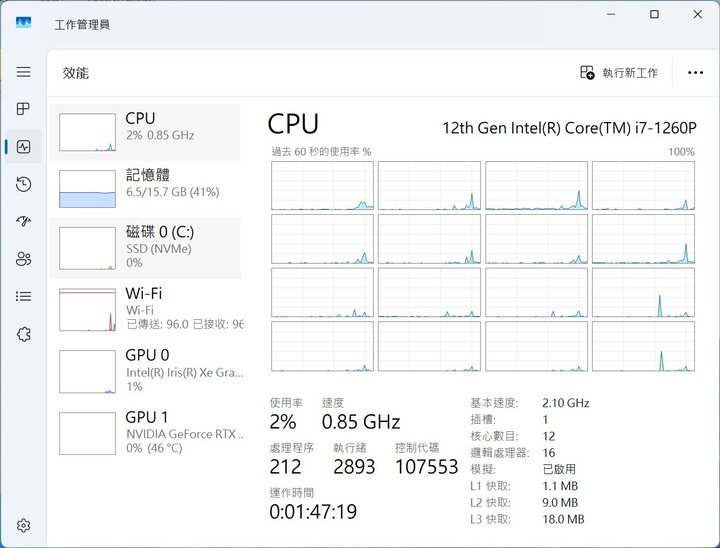The height and width of the screenshot is (548, 720).
Task: Open the App history page icon
Action: 23,184
